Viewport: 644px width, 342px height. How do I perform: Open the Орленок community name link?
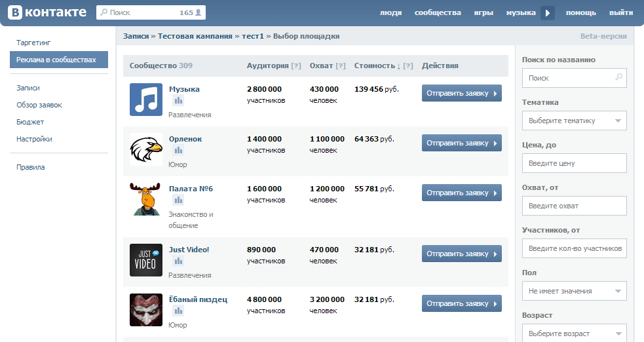coord(185,139)
